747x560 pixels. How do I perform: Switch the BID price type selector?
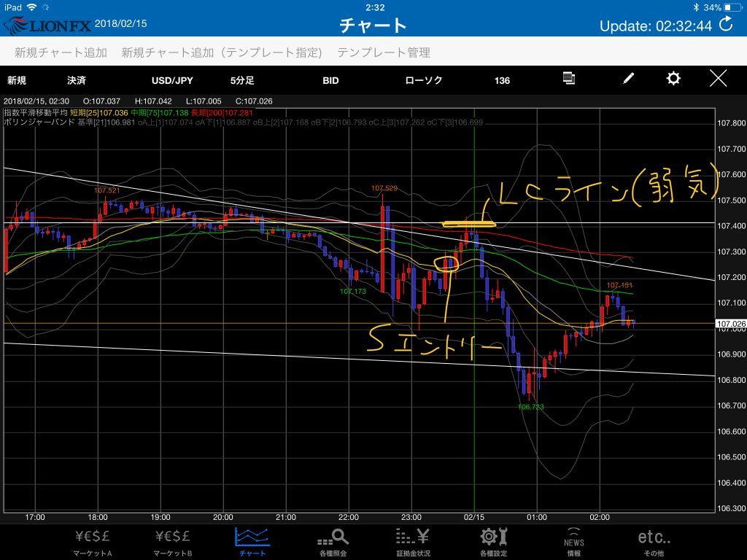pyautogui.click(x=330, y=80)
